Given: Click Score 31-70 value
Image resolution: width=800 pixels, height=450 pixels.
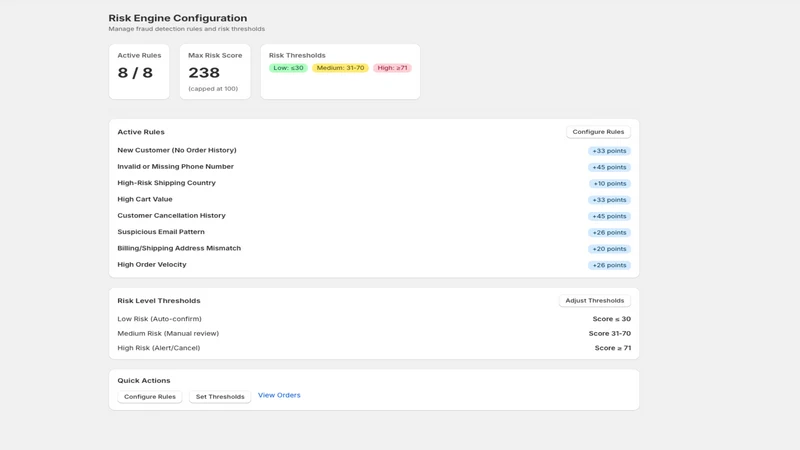Looking at the screenshot, I should click(x=610, y=333).
